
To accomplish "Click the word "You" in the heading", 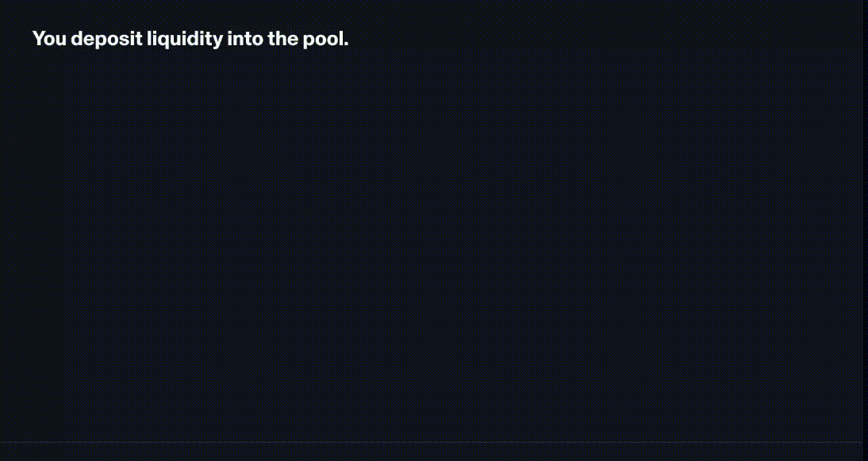I will [x=49, y=39].
